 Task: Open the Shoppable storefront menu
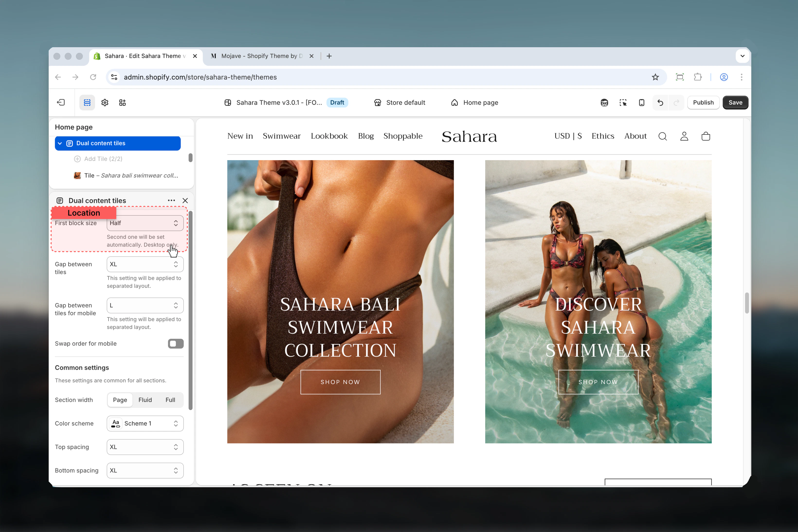(x=403, y=136)
